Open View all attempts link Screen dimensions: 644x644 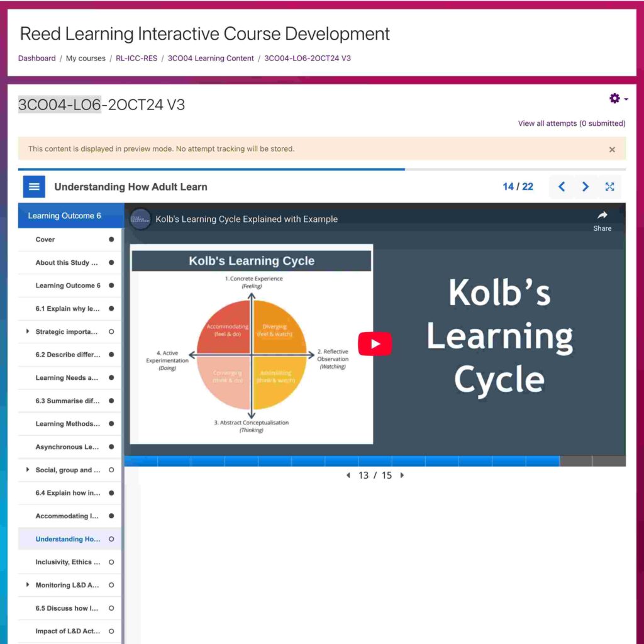coord(571,123)
